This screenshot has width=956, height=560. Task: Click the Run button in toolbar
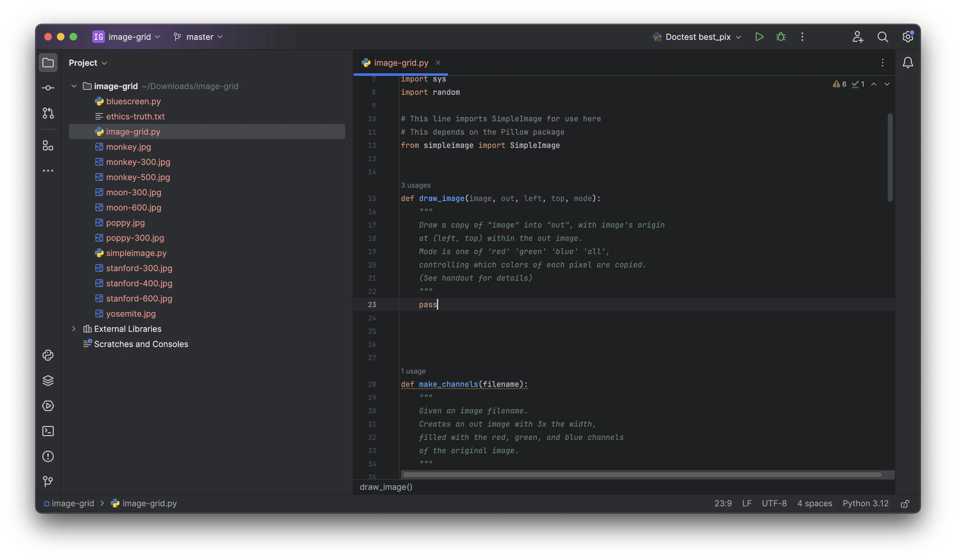click(759, 37)
